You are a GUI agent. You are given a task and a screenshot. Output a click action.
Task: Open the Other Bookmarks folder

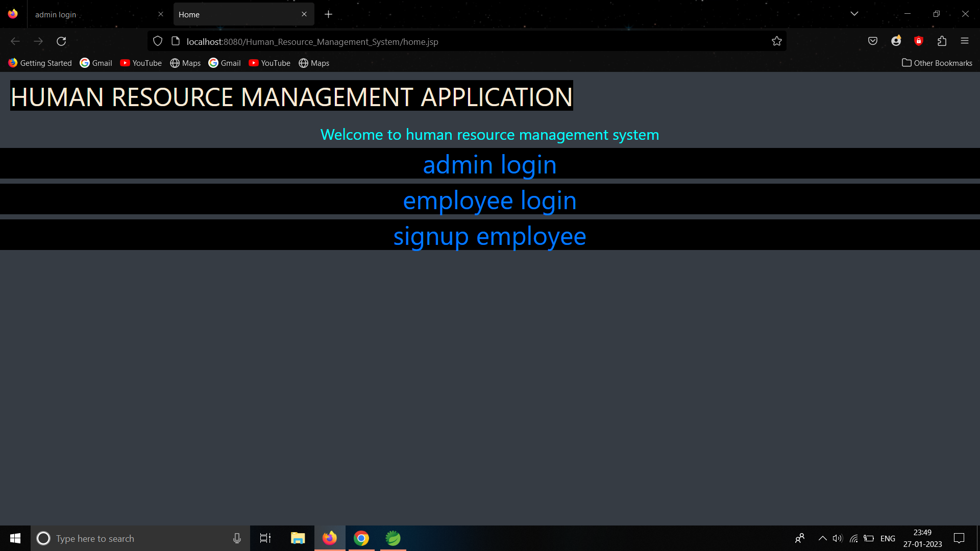937,63
